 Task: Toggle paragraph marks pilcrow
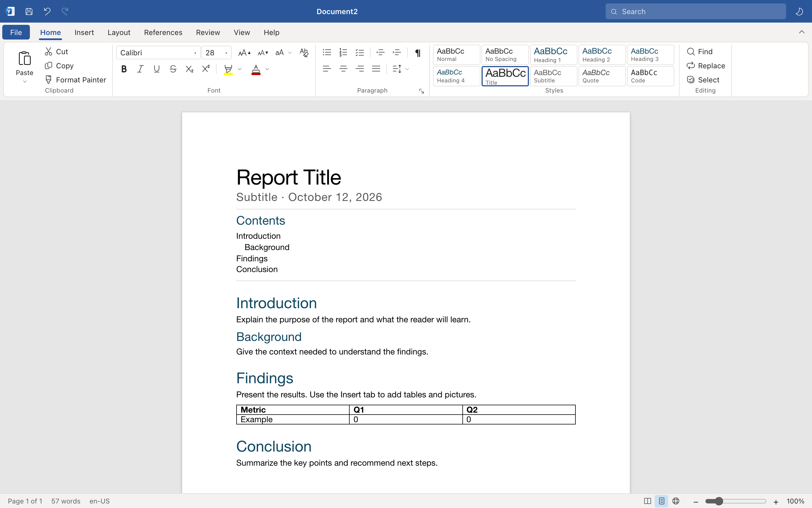tap(418, 53)
